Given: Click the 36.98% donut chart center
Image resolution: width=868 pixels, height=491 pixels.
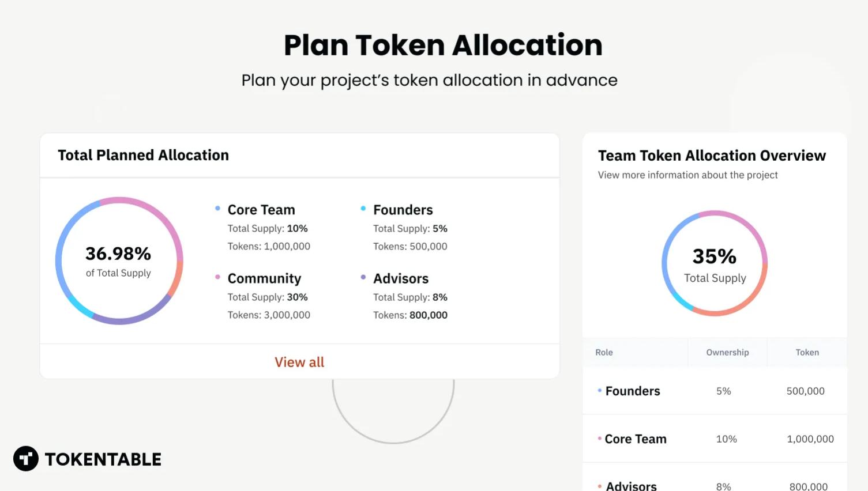Looking at the screenshot, I should [x=119, y=261].
